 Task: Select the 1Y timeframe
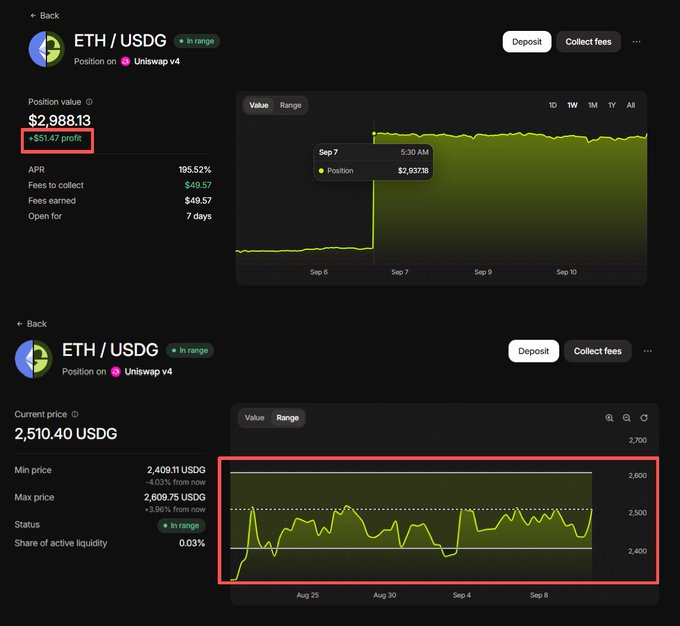pyautogui.click(x=612, y=105)
